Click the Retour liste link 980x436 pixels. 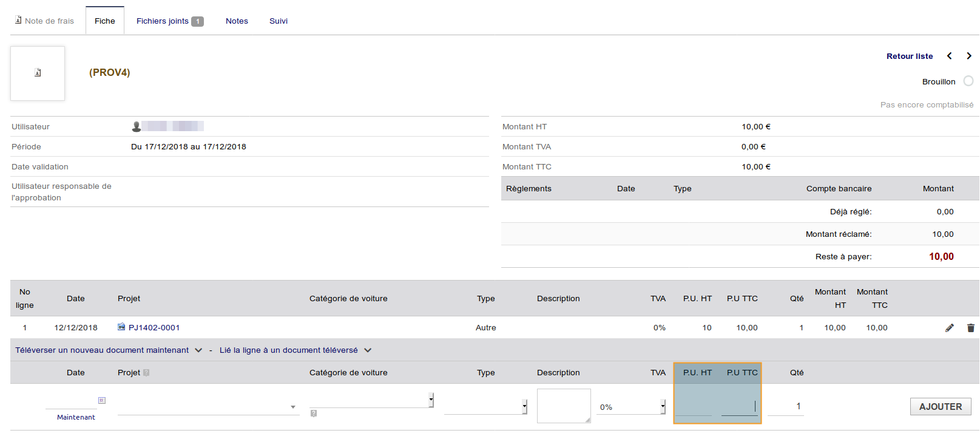tap(910, 56)
